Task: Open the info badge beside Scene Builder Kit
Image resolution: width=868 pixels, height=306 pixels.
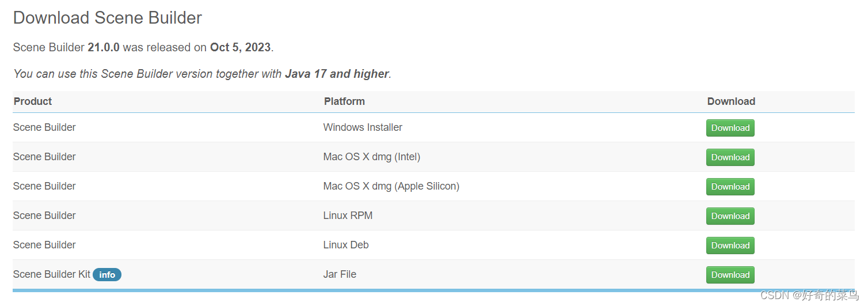Action: 107,275
